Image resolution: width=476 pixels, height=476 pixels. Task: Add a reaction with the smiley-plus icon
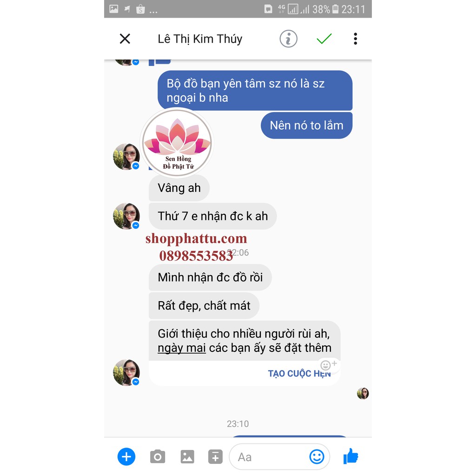point(329,364)
